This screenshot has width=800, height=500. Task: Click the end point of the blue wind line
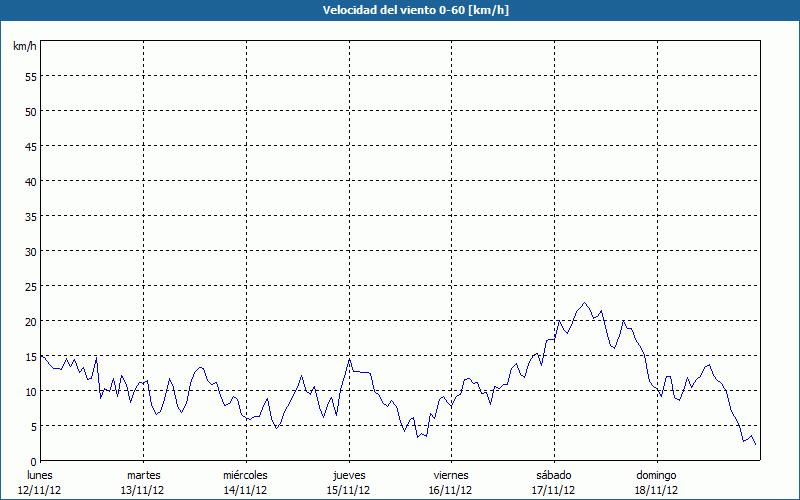coord(756,445)
